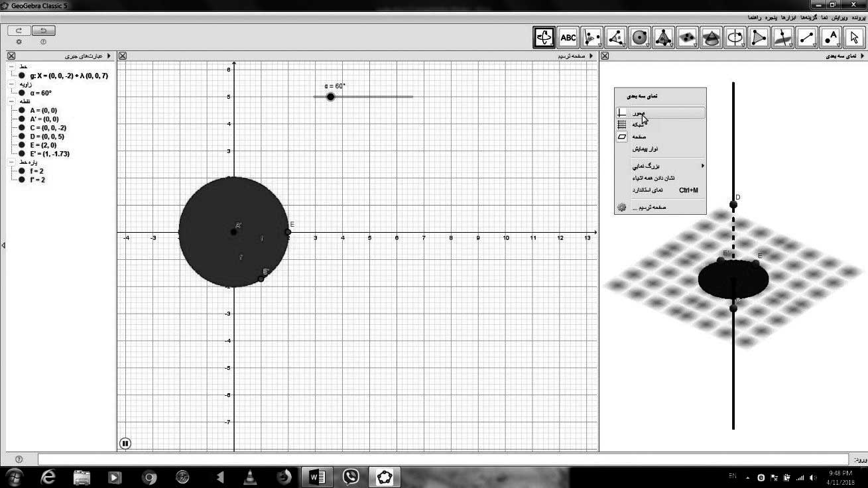Toggle visibility circle of segment f' = 2
This screenshot has height=488, width=868.
point(22,180)
